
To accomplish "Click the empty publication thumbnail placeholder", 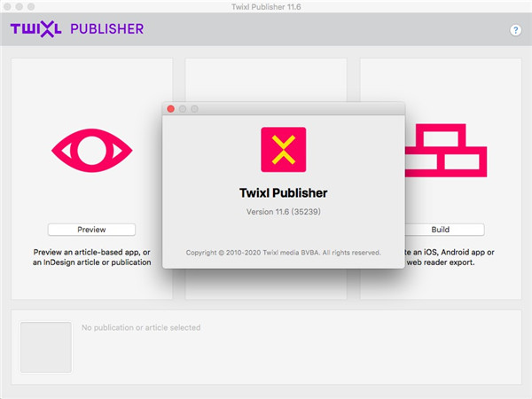I will [x=46, y=347].
